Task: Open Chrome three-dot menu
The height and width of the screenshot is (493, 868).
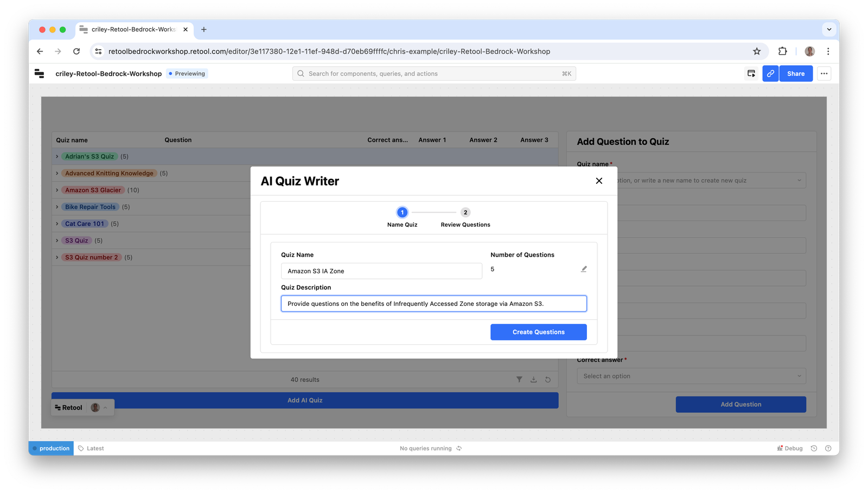Action: 828,52
